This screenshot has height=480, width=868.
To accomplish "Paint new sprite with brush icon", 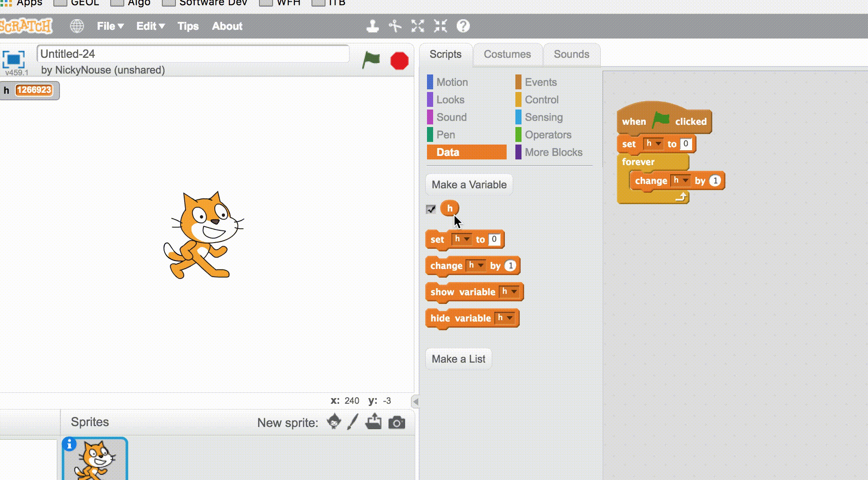I will point(353,422).
